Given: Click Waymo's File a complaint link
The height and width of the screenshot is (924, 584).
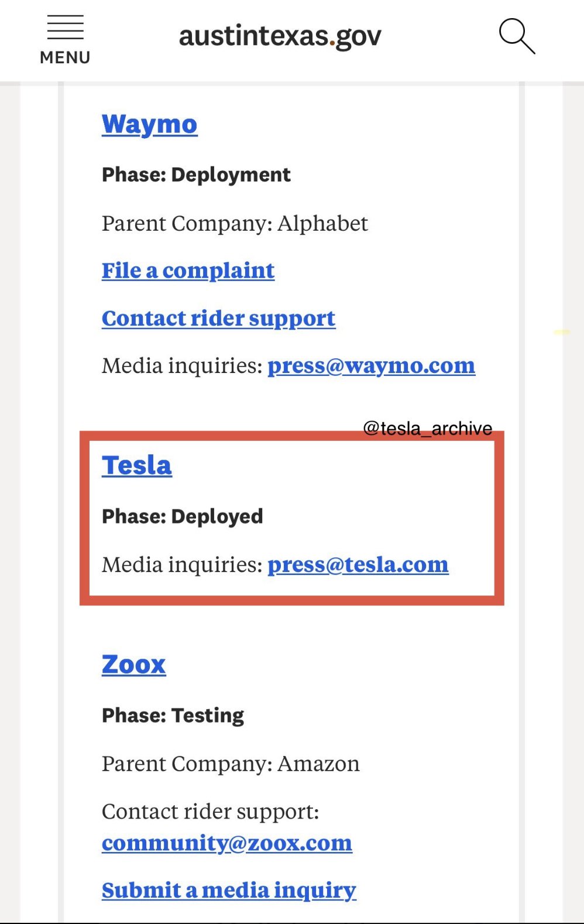Looking at the screenshot, I should pos(188,271).
